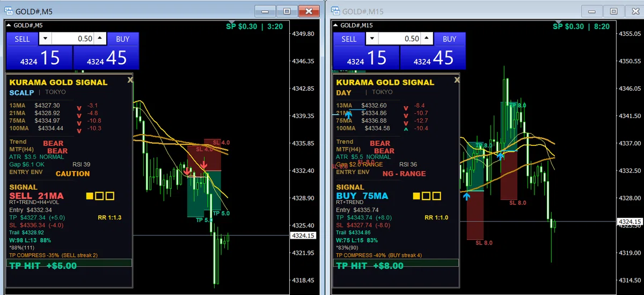Close the GOLD#,M15 chart window

[x=635, y=11]
